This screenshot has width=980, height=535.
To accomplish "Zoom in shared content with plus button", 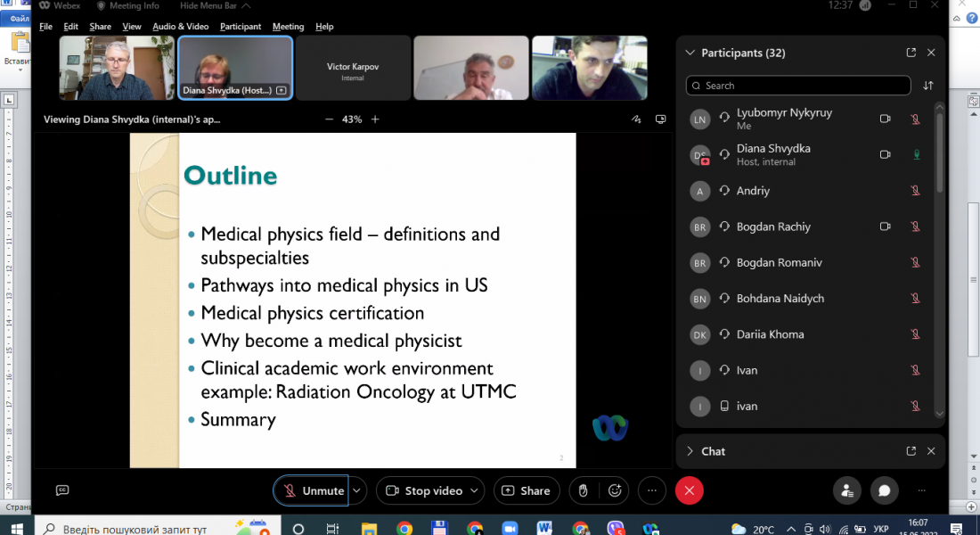I will tap(375, 119).
